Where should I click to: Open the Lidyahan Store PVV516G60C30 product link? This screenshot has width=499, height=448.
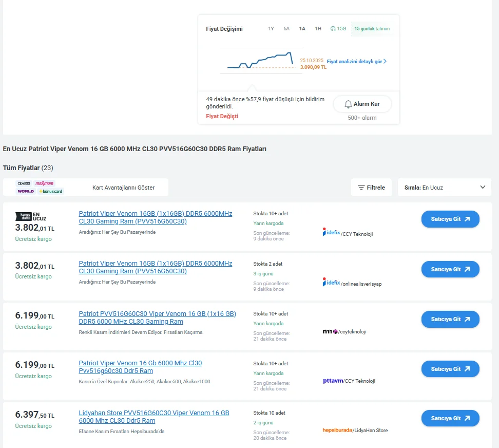pyautogui.click(x=153, y=417)
